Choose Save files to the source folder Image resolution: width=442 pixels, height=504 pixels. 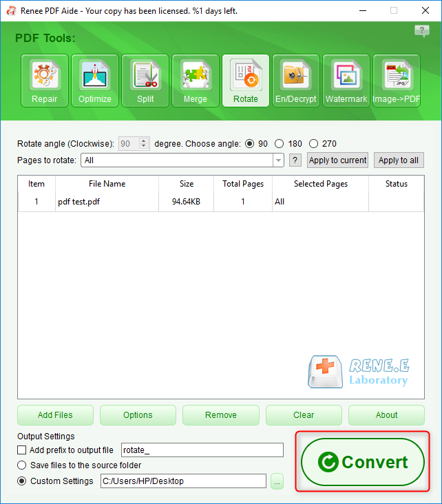click(22, 465)
